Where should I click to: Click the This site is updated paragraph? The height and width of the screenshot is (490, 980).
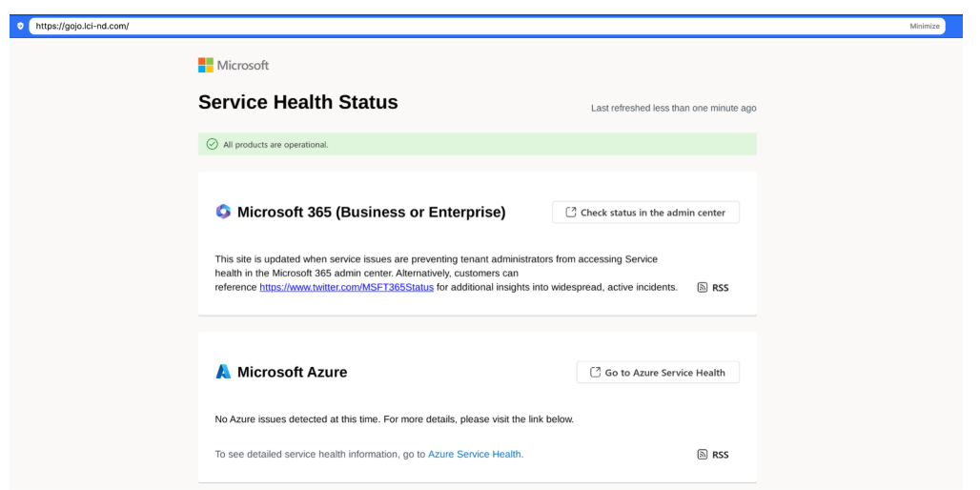[x=446, y=274]
